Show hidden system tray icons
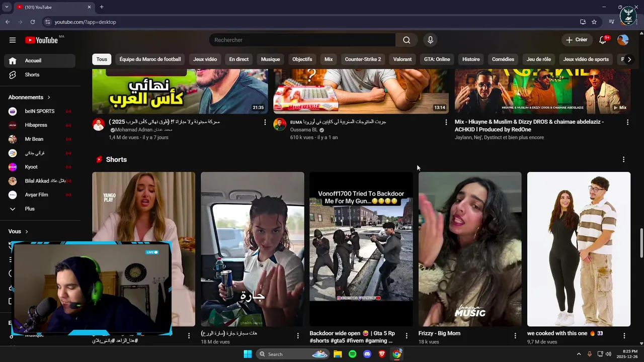This screenshot has height=362, width=644. [x=579, y=354]
